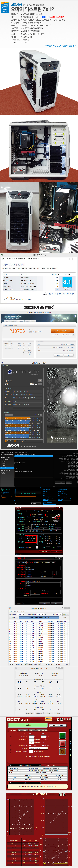Click the Save button in 3DMark 11
The image size is (78, 868).
[69, 355]
